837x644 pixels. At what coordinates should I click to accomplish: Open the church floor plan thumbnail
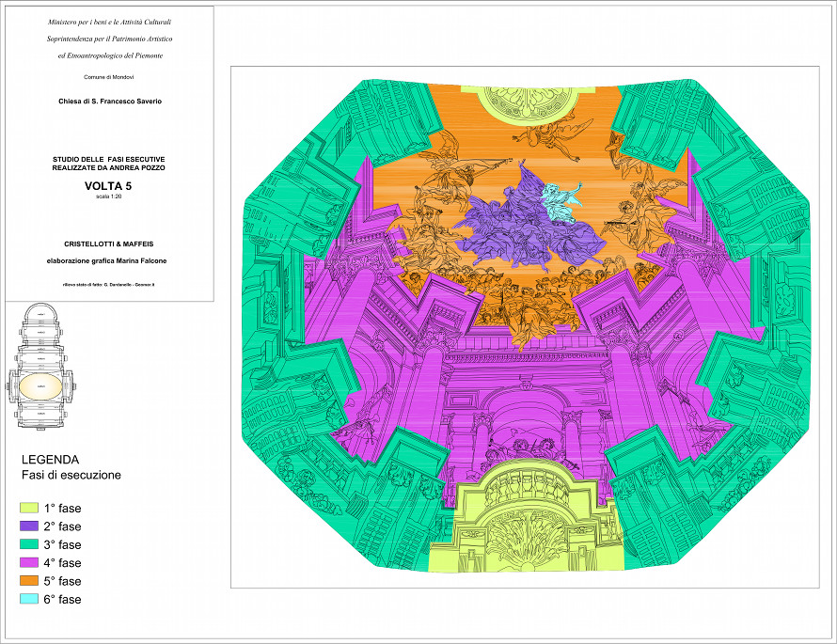pos(40,366)
